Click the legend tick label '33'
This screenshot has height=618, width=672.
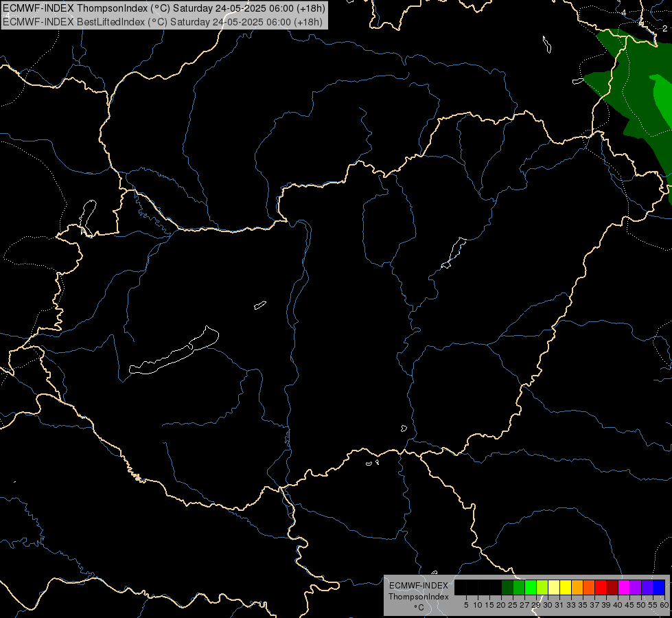coord(571,605)
